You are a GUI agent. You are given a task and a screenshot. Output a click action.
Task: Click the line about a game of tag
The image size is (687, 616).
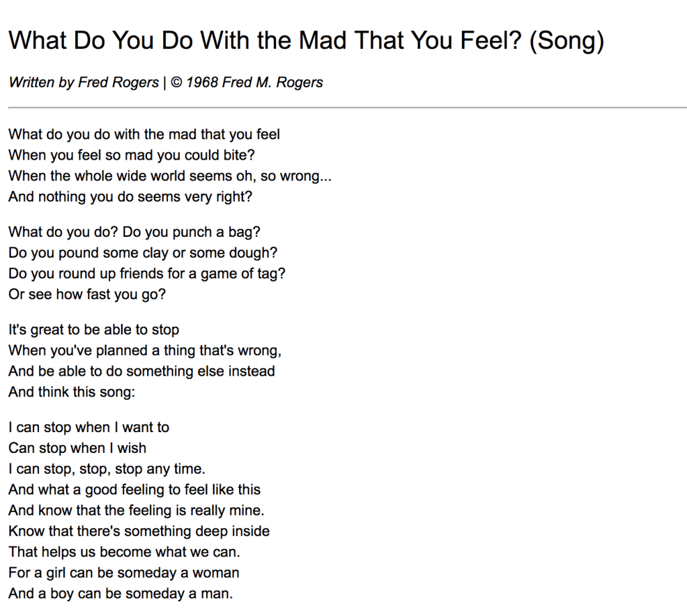click(x=147, y=274)
